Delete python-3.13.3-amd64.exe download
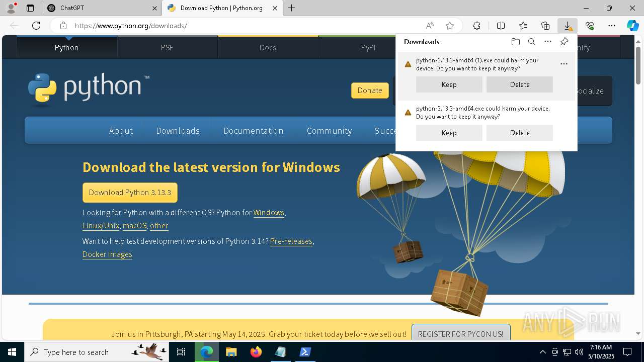 click(x=520, y=133)
